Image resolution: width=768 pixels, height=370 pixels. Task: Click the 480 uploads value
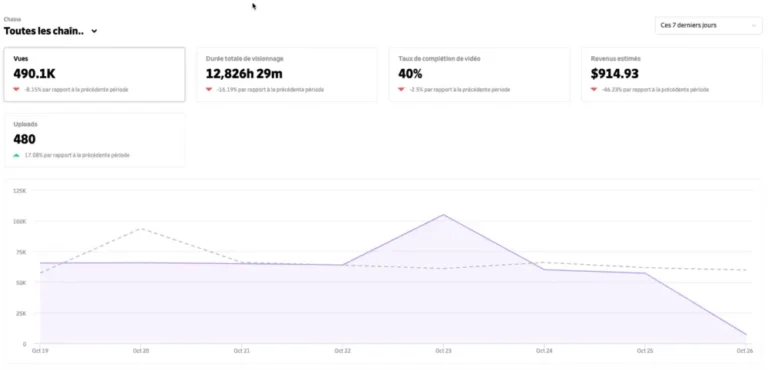[x=24, y=140]
